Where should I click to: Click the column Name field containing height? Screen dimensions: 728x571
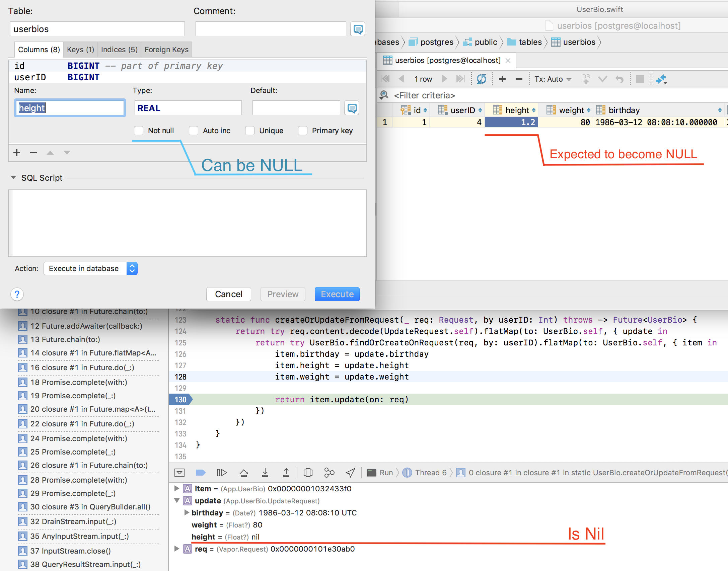click(x=70, y=108)
